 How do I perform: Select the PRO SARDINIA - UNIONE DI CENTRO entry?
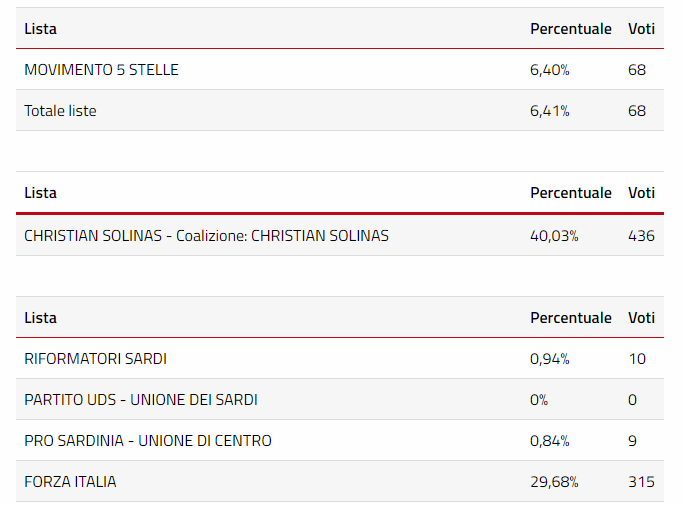[x=147, y=441]
